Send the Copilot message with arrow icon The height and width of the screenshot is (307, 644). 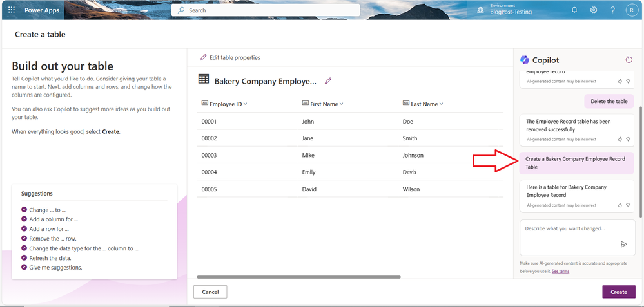pos(623,245)
